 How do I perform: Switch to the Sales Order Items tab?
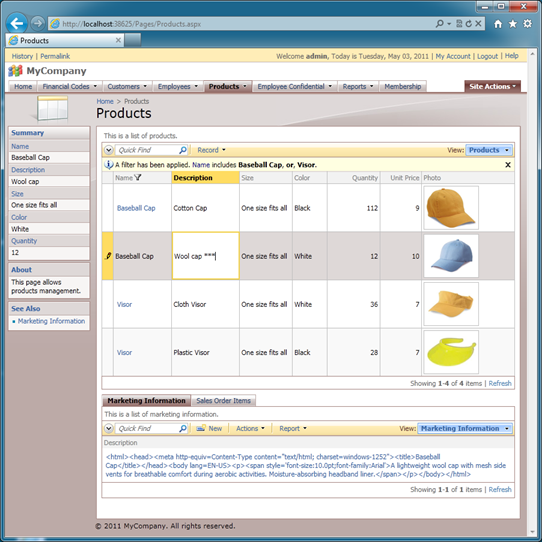pos(223,401)
